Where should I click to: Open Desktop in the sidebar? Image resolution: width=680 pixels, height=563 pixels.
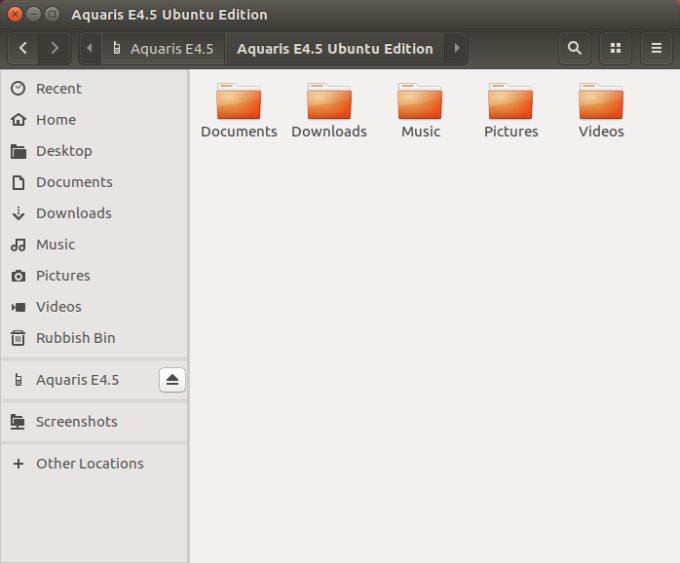[94, 151]
